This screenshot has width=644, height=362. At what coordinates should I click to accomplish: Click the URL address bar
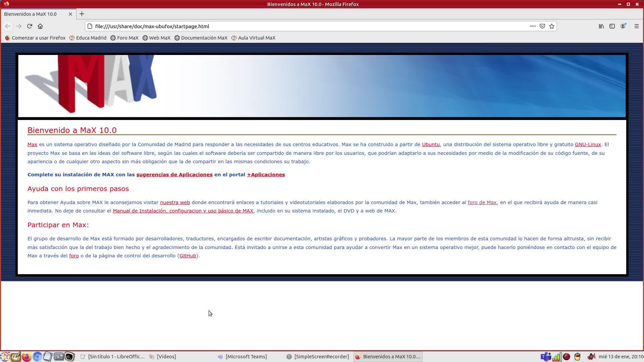[302, 26]
